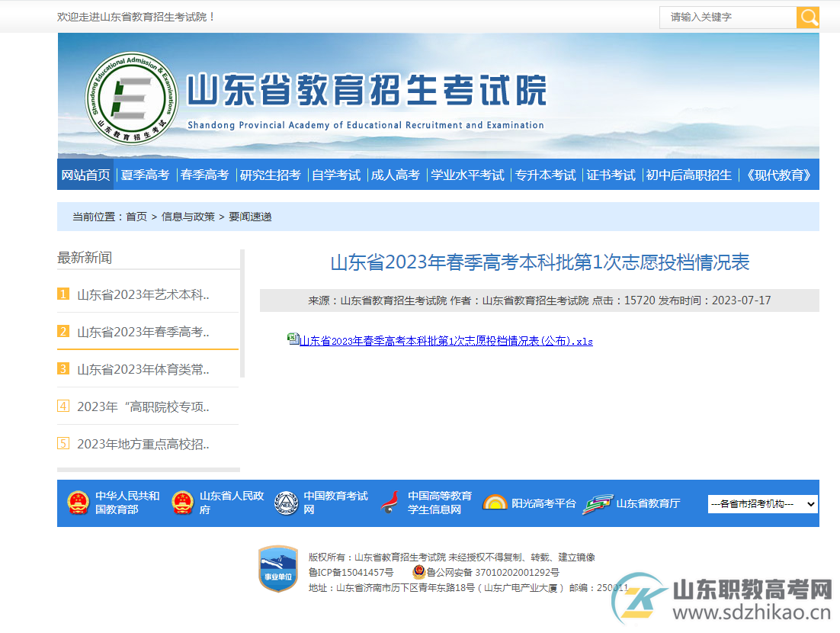The width and height of the screenshot is (840, 633).
Task: Visit the 山东省人民政府 footer link
Action: coord(232,503)
